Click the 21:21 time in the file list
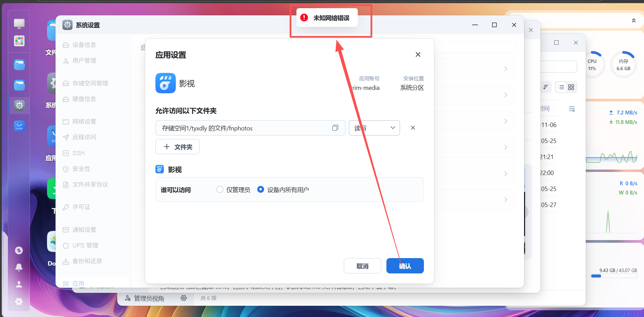Screen dimensions: 644x317 point(547,157)
